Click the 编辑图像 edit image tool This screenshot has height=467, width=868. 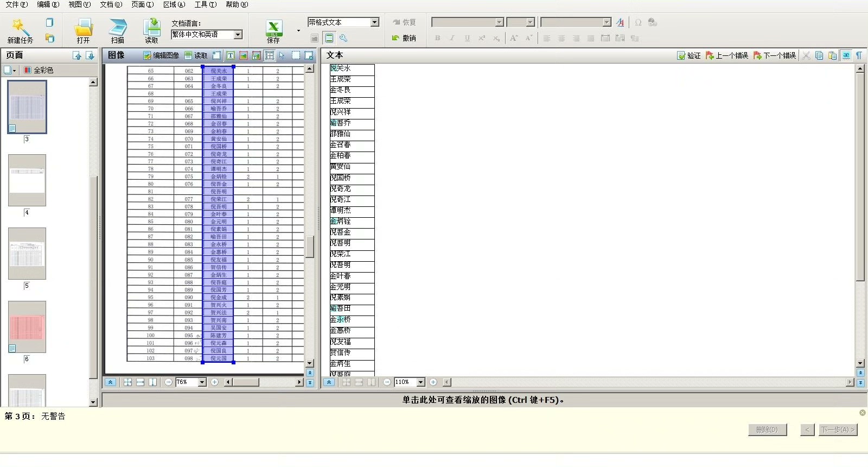click(x=161, y=55)
